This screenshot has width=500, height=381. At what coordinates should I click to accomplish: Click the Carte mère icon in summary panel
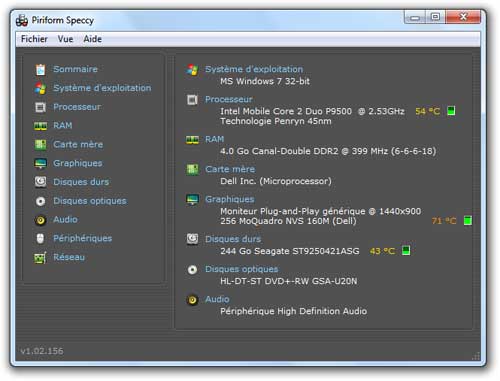pos(192,170)
